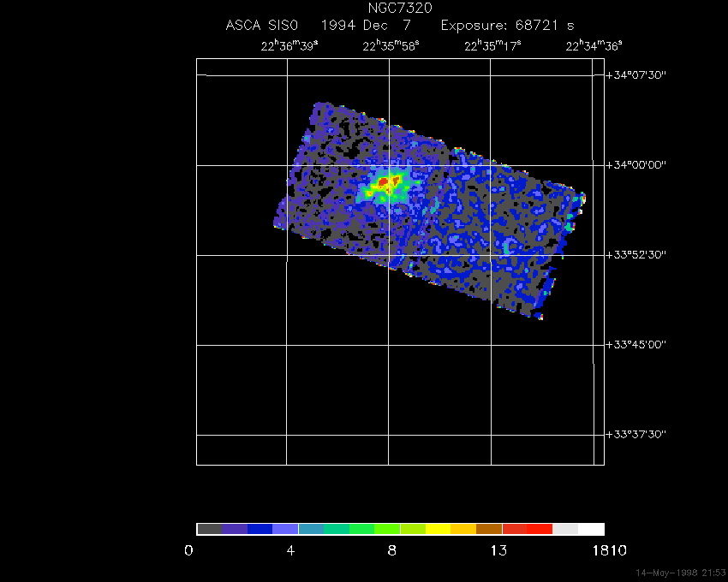Screen dimensions: 728x582
Task: Click the white color bar segment
Action: pyautogui.click(x=591, y=529)
